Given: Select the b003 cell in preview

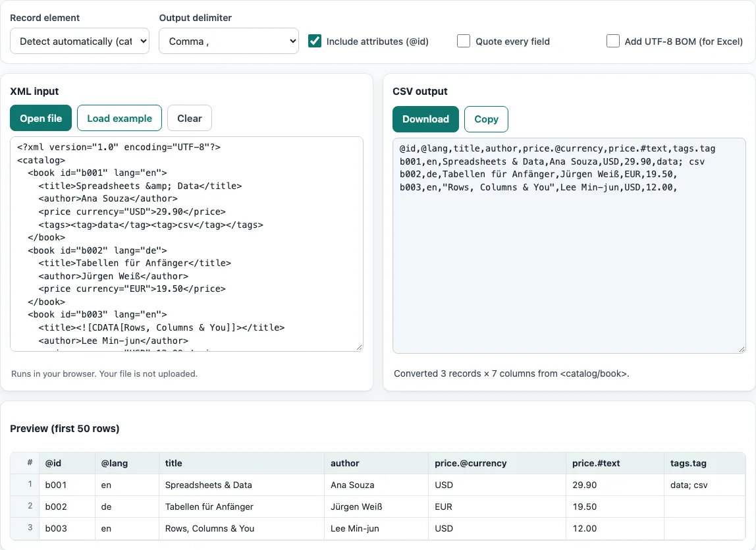Looking at the screenshot, I should click(x=67, y=528).
